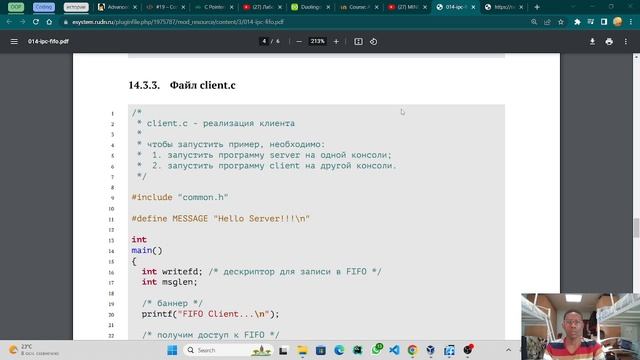Rotate the PDF counterclockwise
The height and width of the screenshot is (360, 640).
pyautogui.click(x=373, y=41)
